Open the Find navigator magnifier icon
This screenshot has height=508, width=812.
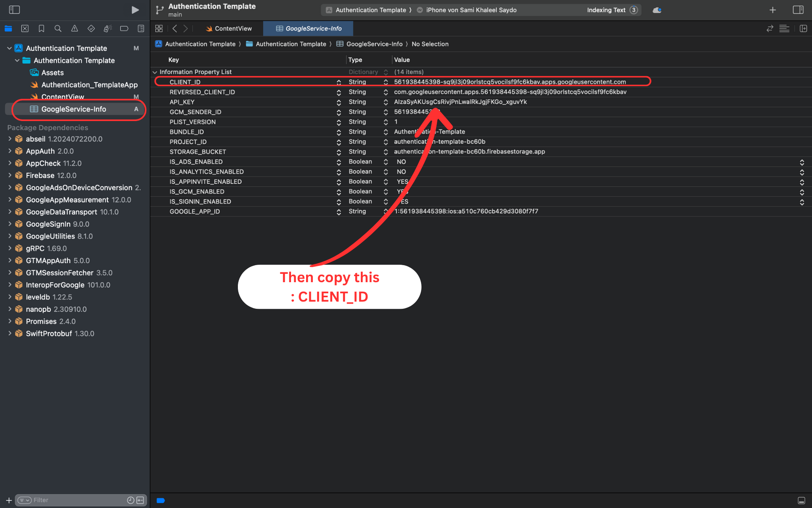click(x=58, y=29)
